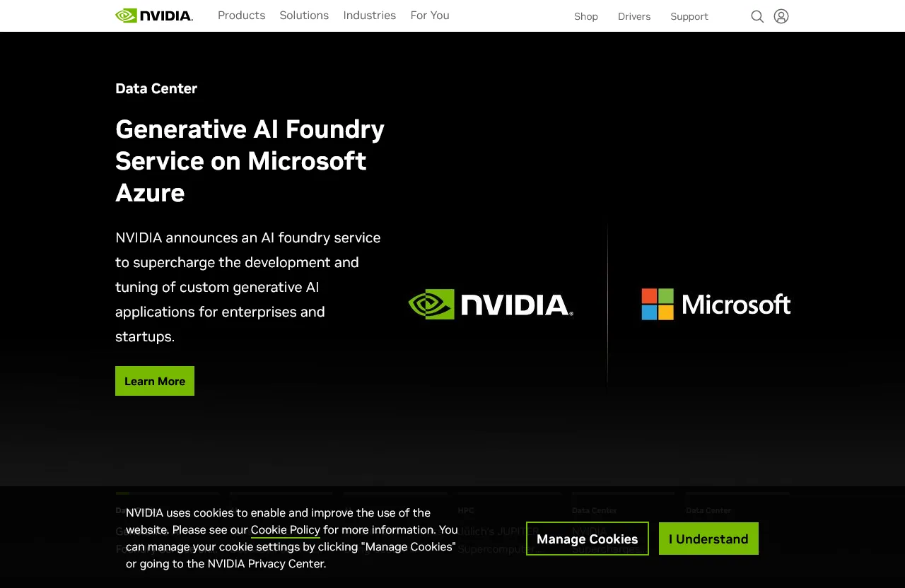Open the Products menu
The image size is (905, 588).
pyautogui.click(x=242, y=16)
